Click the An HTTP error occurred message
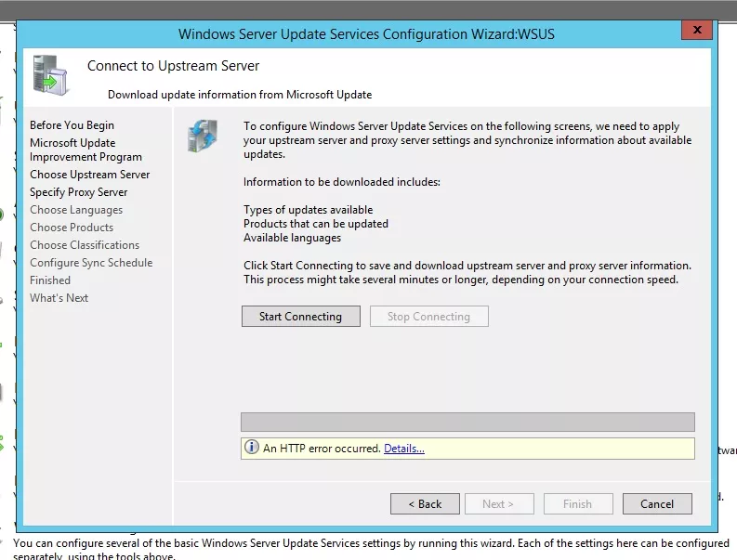737x560 pixels. (322, 449)
